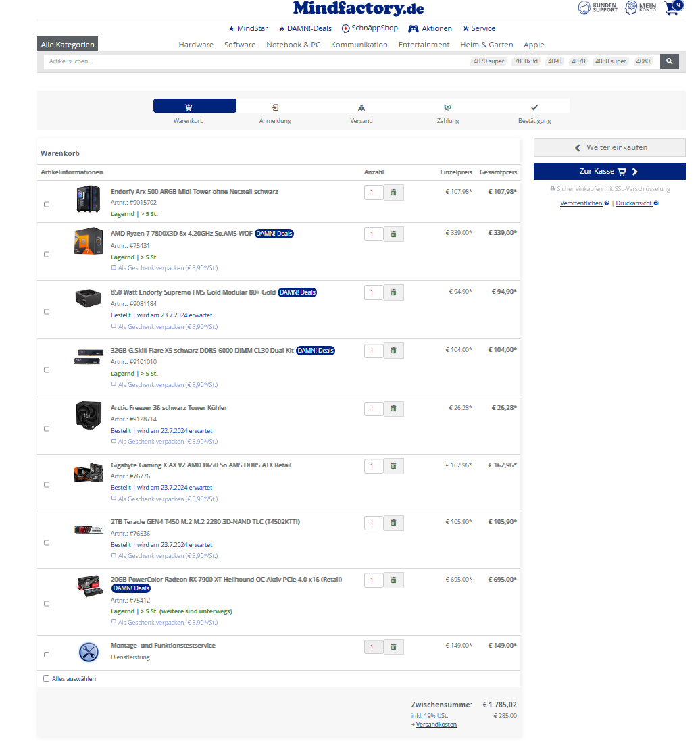Select the 7800x3d search suggestion
This screenshot has height=741, width=700.
pos(526,61)
